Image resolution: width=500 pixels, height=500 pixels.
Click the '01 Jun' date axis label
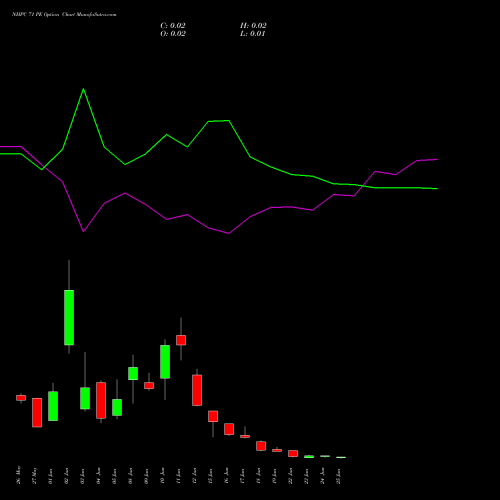click(x=51, y=476)
